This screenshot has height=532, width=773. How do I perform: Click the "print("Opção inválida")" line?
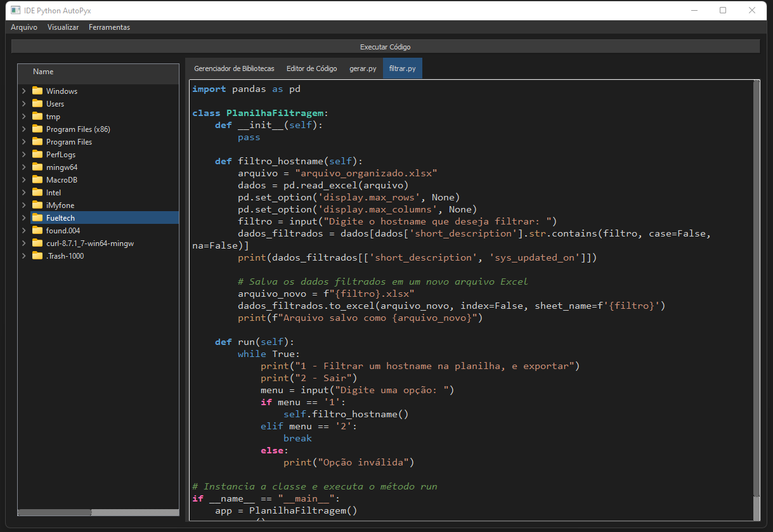point(349,462)
